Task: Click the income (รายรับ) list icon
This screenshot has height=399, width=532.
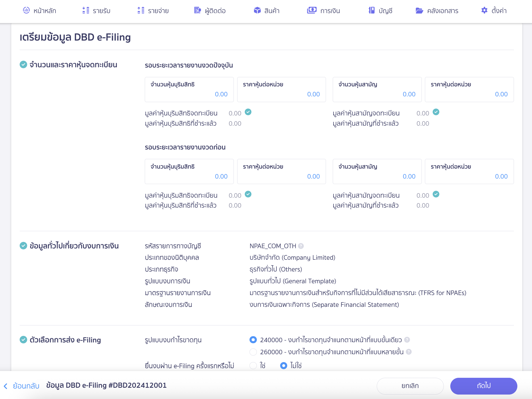Action: [x=86, y=10]
